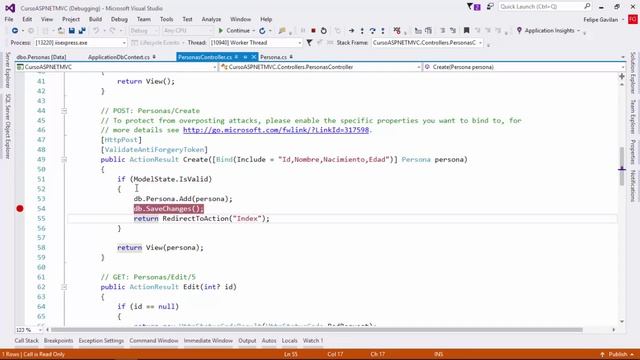This screenshot has width=640, height=360.
Task: Open the Immediate Window tab
Action: (x=208, y=340)
